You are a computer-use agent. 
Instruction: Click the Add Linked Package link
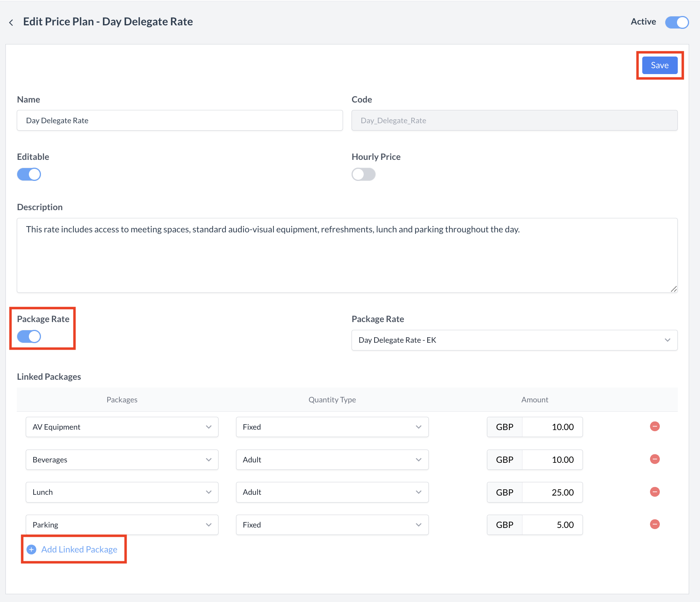[79, 549]
